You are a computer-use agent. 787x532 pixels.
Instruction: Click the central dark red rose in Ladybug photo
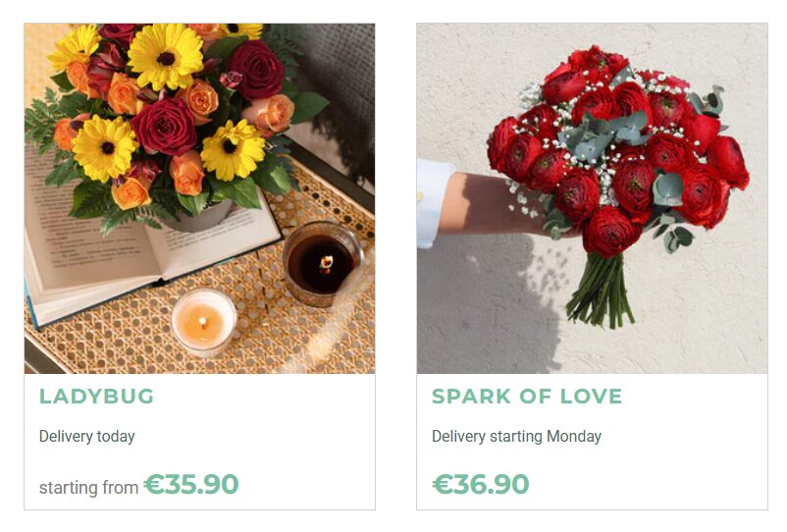pyautogui.click(x=164, y=127)
